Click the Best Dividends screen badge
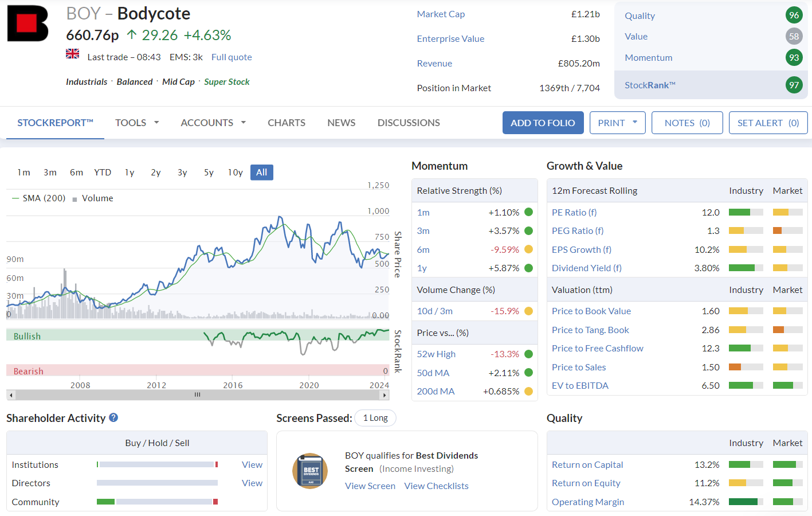 [x=310, y=471]
